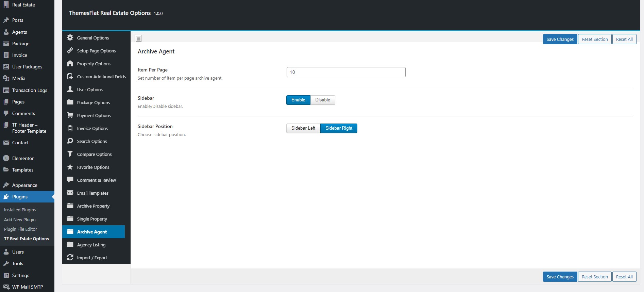Viewport: 644px width, 292px height.
Task: Open the Users menu item
Action: (27, 252)
